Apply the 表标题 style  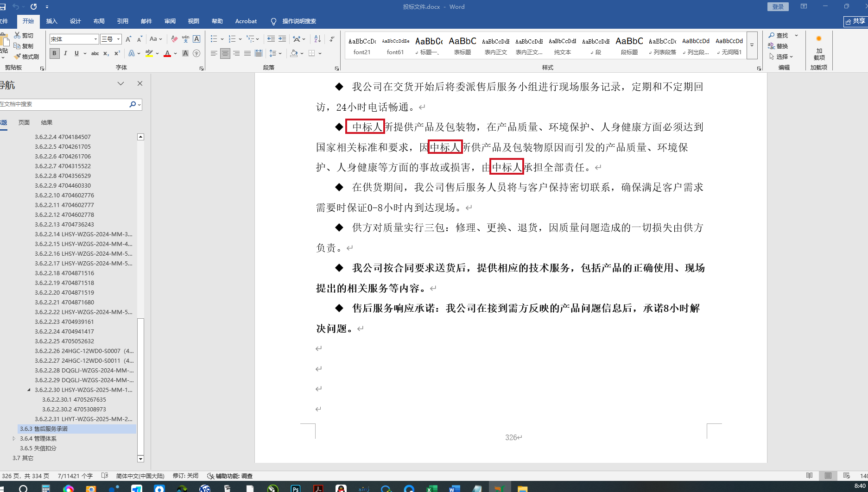(x=463, y=45)
